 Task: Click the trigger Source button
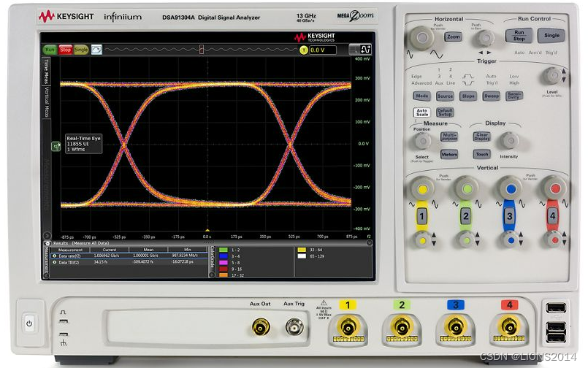click(x=445, y=96)
